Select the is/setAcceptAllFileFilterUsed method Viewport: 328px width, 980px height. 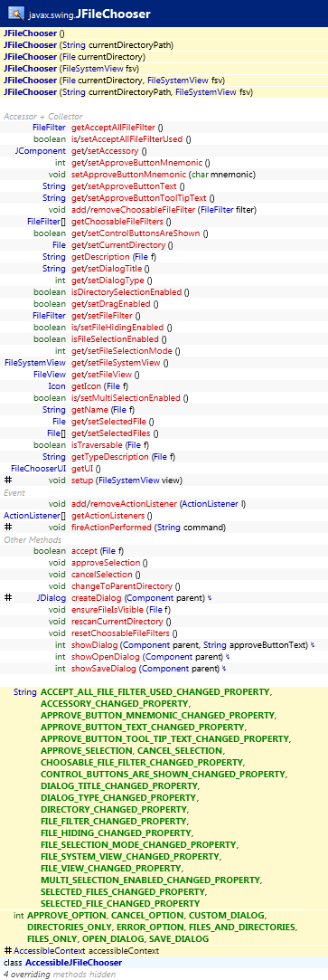click(x=131, y=138)
